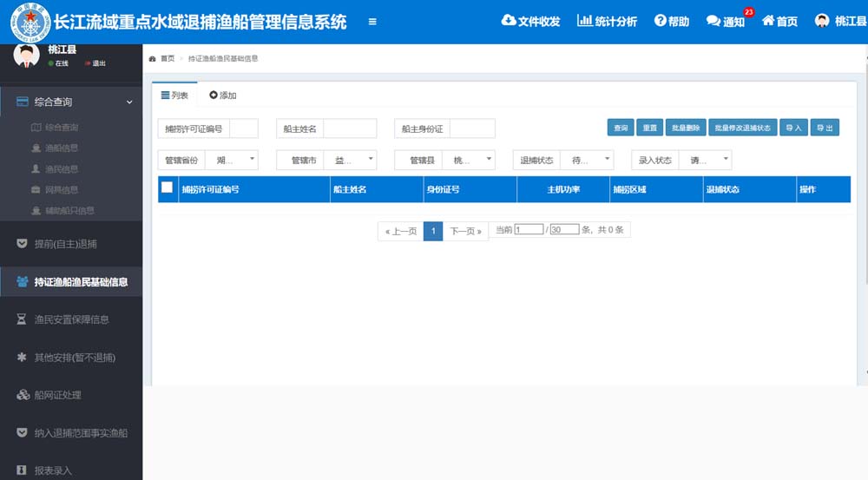Click the red 23 notification badge

click(x=748, y=11)
